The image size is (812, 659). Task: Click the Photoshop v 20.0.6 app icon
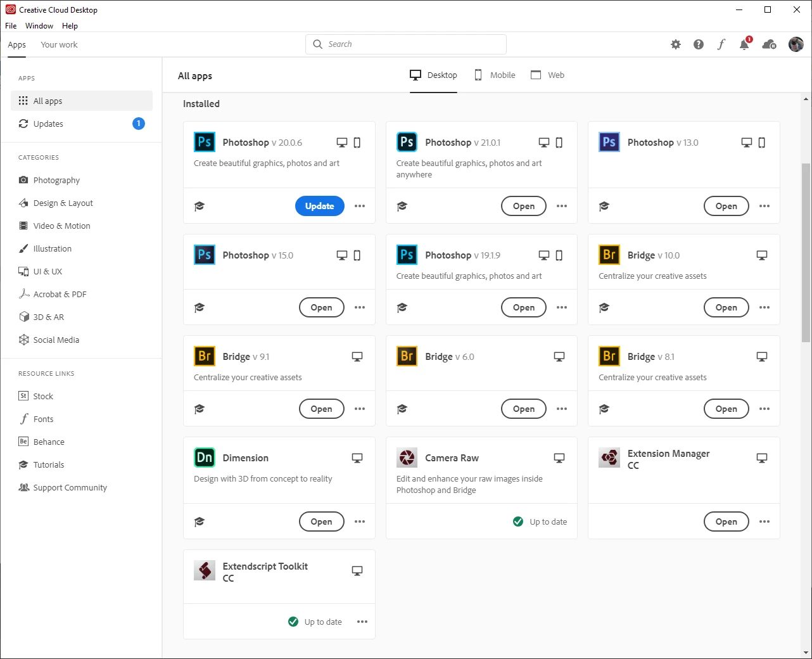[x=205, y=142]
